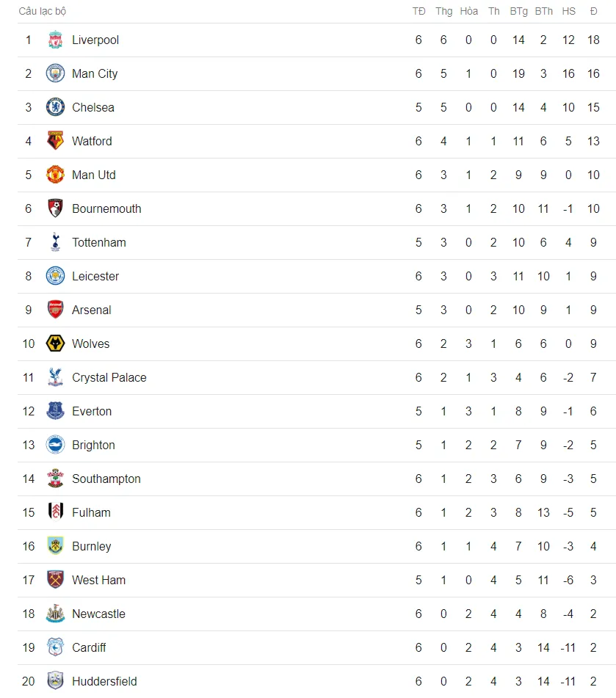Click the Câu lạc bộ column header
616x698 pixels.
pos(43,12)
